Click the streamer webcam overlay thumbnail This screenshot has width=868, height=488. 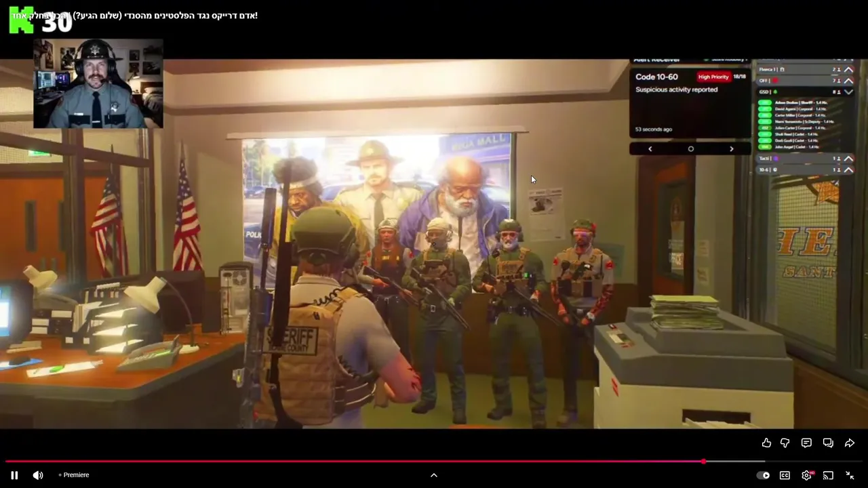click(98, 83)
